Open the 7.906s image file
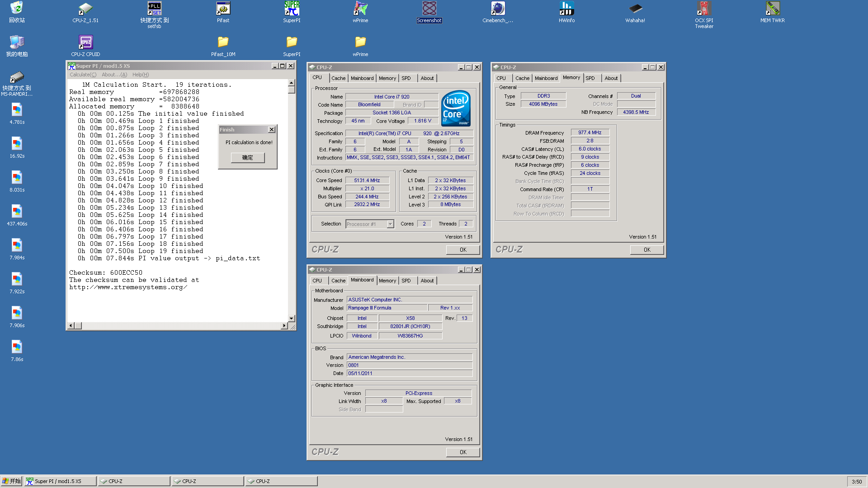Image resolution: width=868 pixels, height=488 pixels. pos(17,317)
